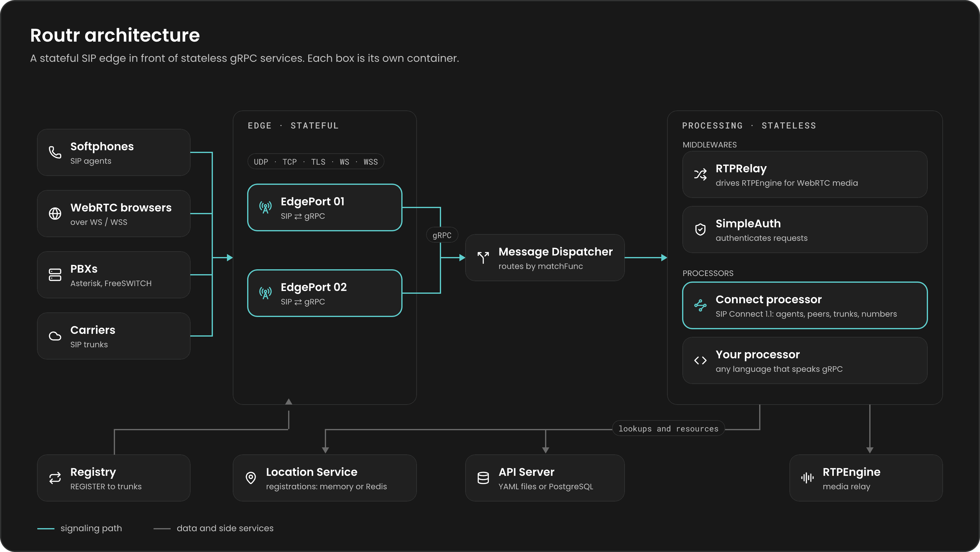
Task: Click the phone icon in Softphones card
Action: [55, 152]
